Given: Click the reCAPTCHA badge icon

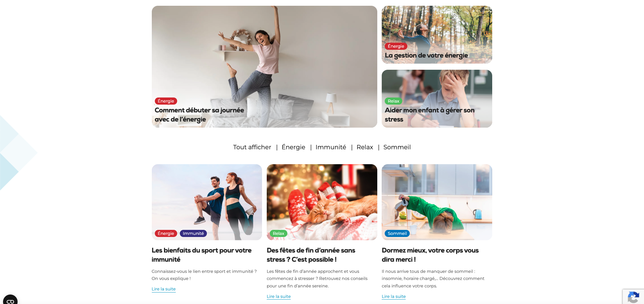Looking at the screenshot, I should click(x=633, y=297).
